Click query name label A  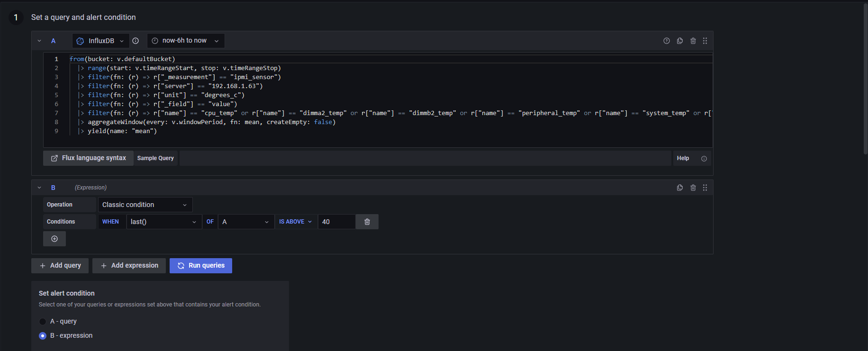(x=53, y=41)
